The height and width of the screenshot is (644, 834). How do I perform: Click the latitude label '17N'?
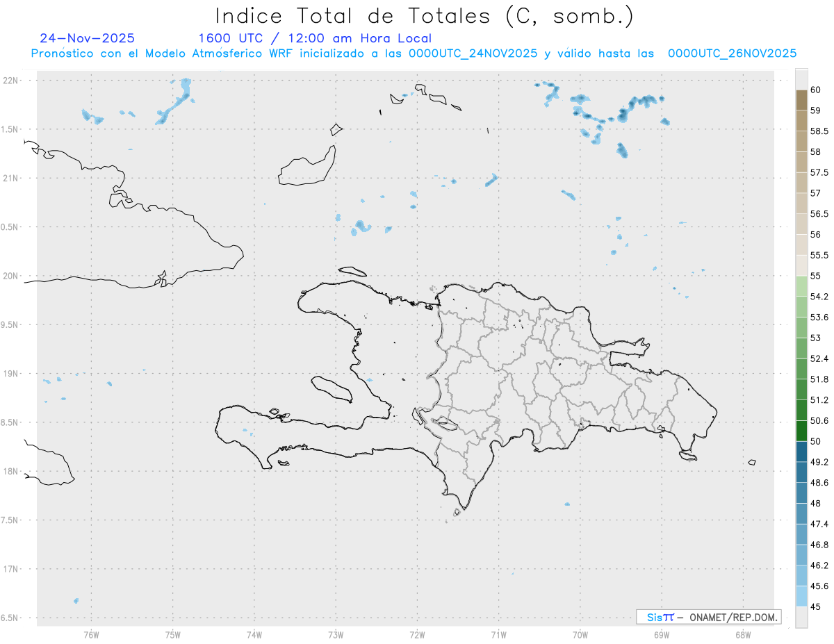(12, 569)
